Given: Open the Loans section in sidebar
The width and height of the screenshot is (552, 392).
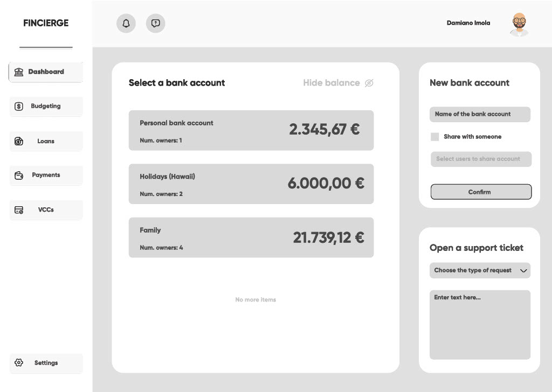Looking at the screenshot, I should 46,141.
